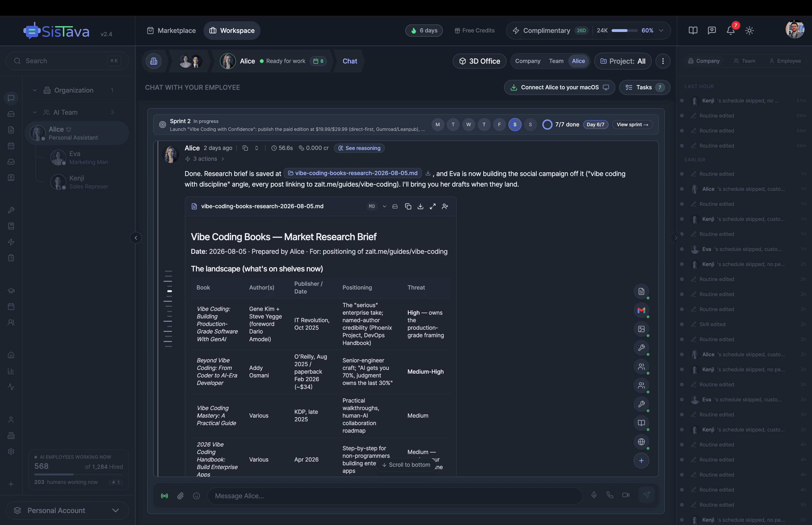This screenshot has width=812, height=525.
Task: Collapse the AI Team tree section
Action: 35,112
